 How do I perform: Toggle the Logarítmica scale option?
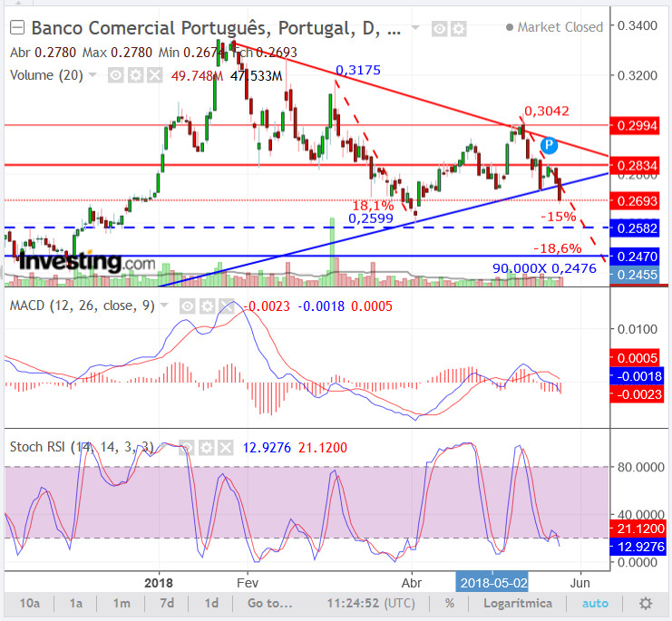[518, 604]
